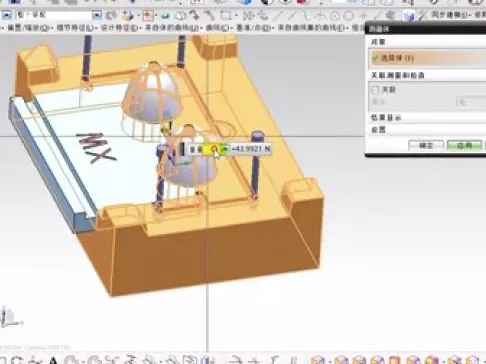Click the orange clipboard icon in bottom toolbar
This screenshot has height=364, width=486.
click(395, 360)
